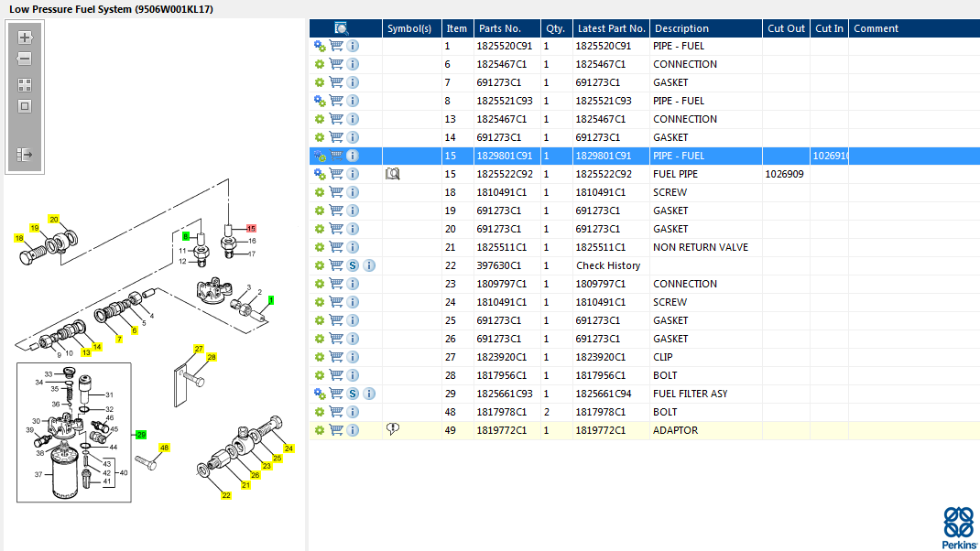Click the zoom out diagram button

25,59
